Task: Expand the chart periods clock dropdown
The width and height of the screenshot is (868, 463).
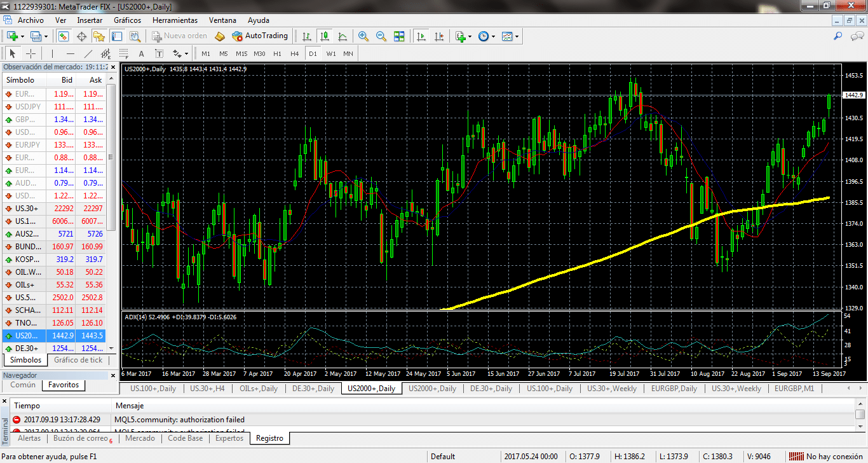Action: 493,36
